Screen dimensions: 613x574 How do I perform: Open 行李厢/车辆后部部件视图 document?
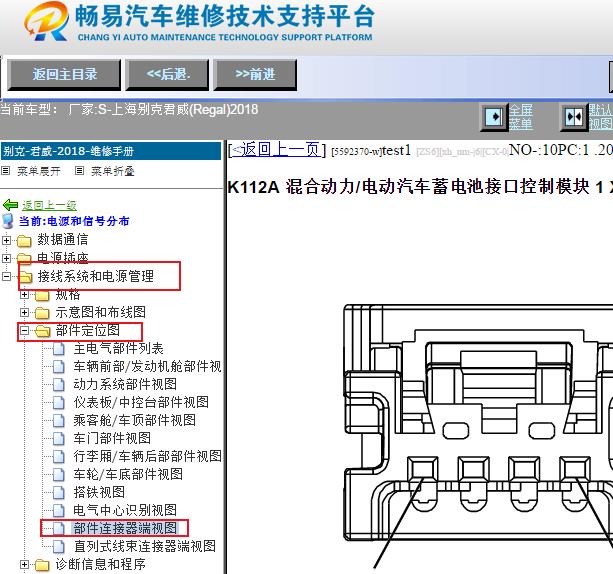(147, 456)
